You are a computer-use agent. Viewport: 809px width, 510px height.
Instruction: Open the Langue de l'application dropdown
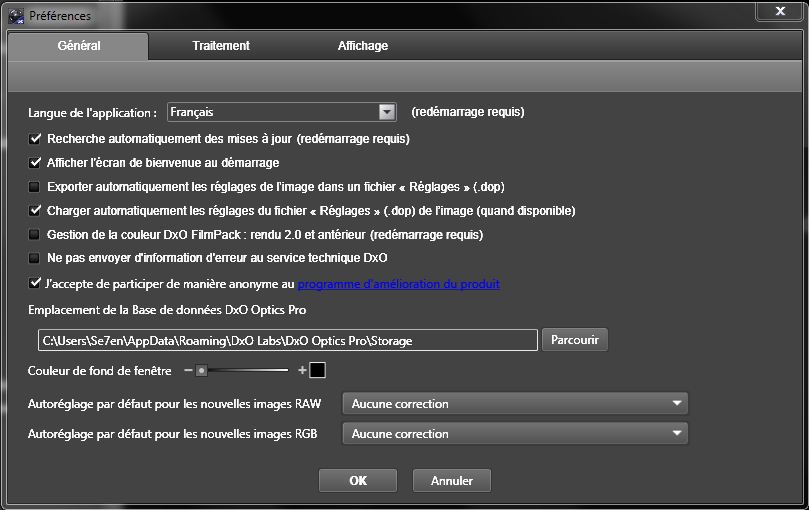click(x=282, y=112)
